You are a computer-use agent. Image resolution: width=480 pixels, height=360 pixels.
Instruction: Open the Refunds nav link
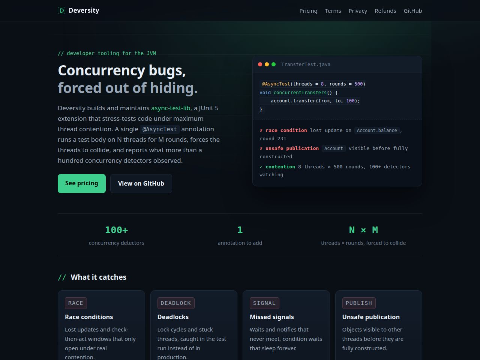[385, 11]
